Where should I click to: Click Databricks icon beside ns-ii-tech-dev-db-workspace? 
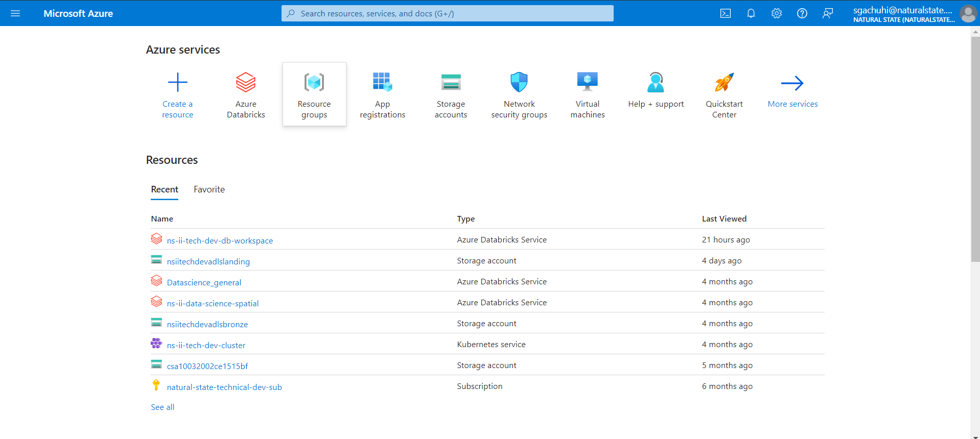point(156,239)
